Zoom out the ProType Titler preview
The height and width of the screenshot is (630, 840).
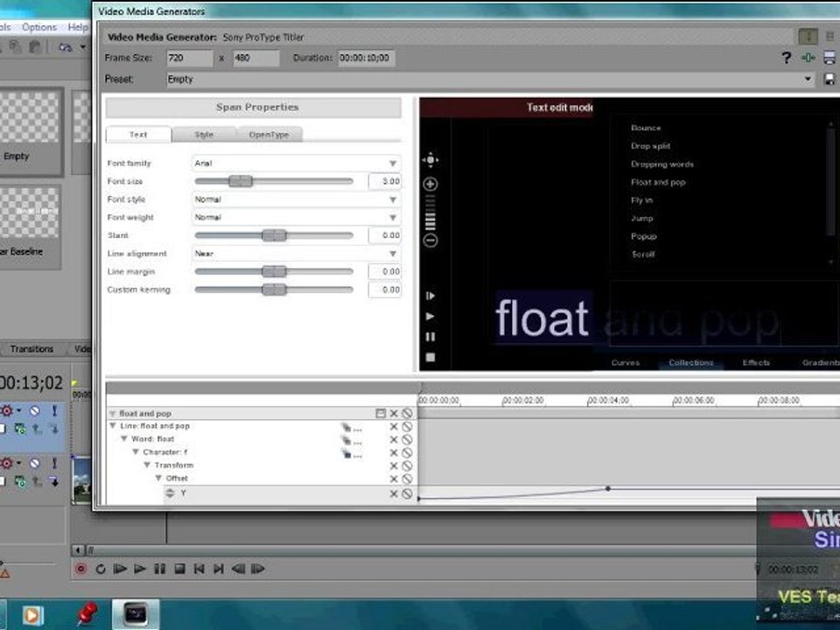point(430,241)
